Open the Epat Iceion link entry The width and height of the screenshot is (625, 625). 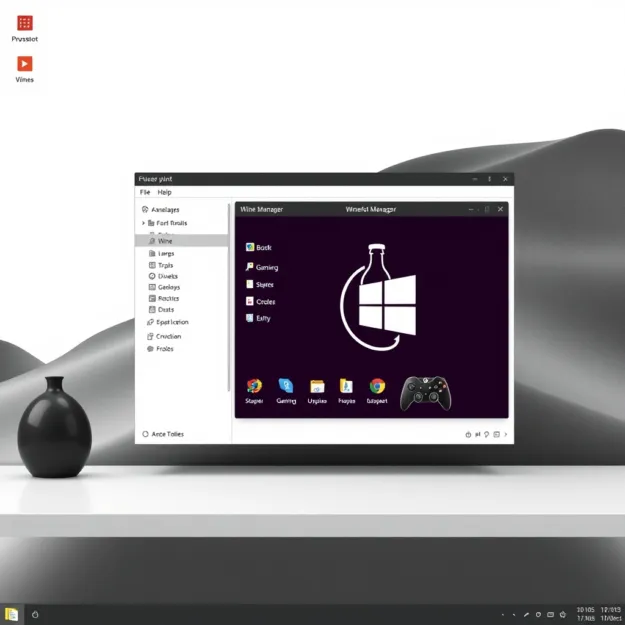pos(168,322)
